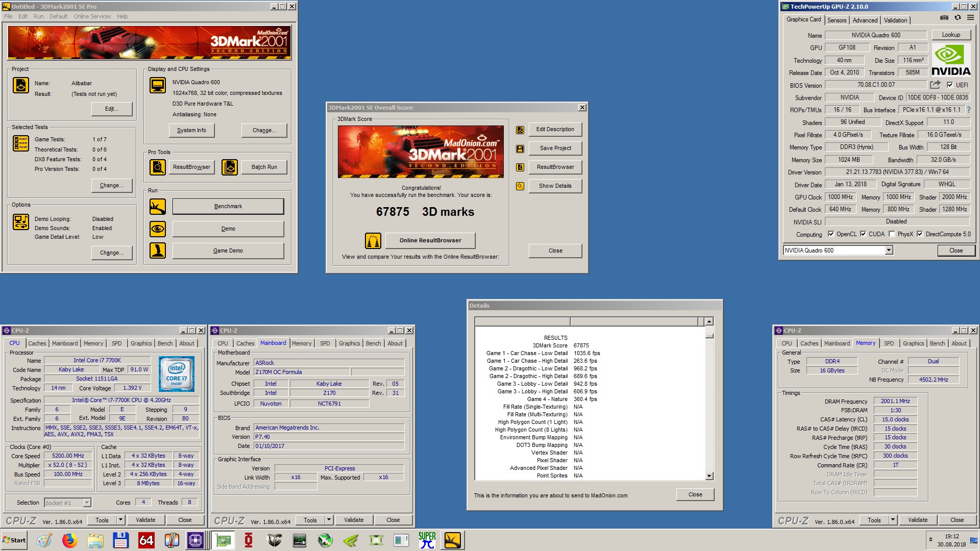Open Tools dropdown arrow in CPU-Z Memory window

click(x=893, y=520)
